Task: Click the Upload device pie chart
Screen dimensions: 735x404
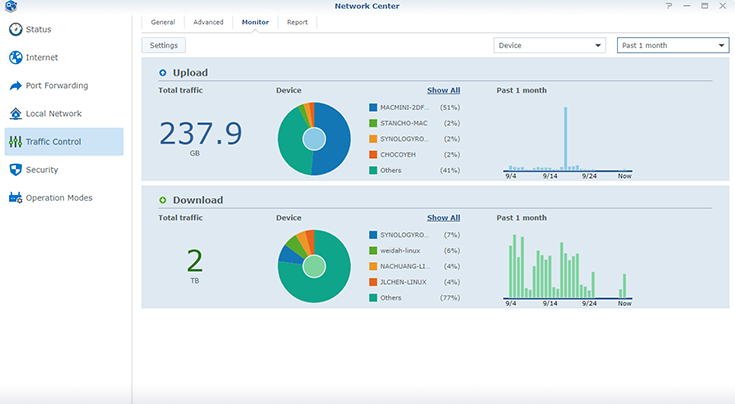Action: (314, 139)
